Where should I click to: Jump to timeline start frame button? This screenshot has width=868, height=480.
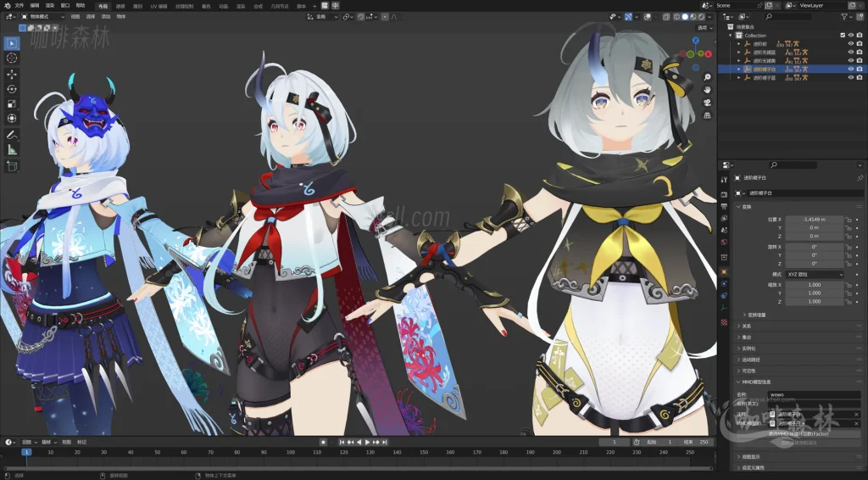coord(342,443)
